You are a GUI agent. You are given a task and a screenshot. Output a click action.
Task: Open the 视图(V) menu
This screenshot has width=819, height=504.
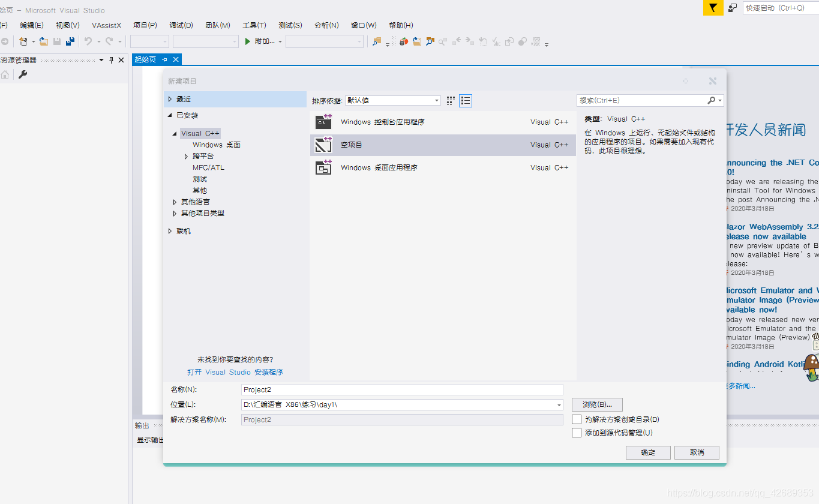point(68,25)
